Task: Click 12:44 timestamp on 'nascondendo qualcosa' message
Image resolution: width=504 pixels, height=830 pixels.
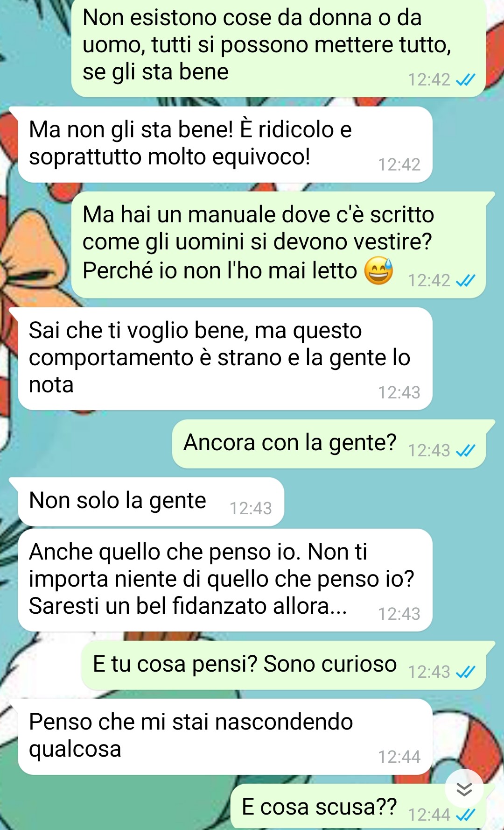Action: [x=399, y=757]
